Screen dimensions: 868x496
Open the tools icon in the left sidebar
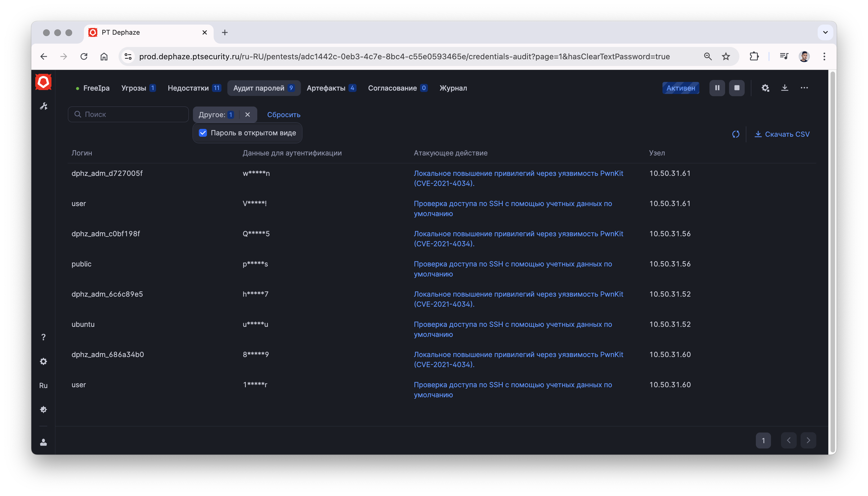tap(44, 106)
